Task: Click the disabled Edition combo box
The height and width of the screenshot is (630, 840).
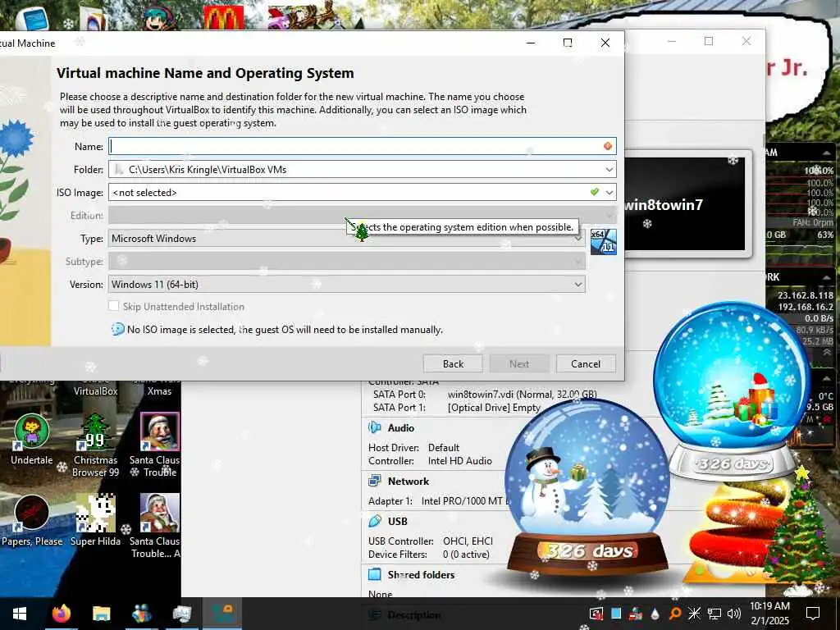Action: point(362,216)
